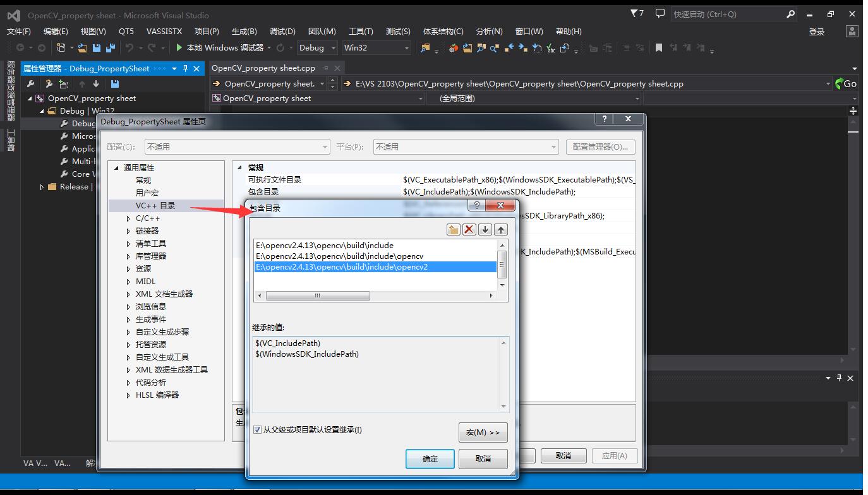The image size is (868, 495).
Task: Select path E:\opencv2.4.13\opencv\build\include
Action: 325,245
